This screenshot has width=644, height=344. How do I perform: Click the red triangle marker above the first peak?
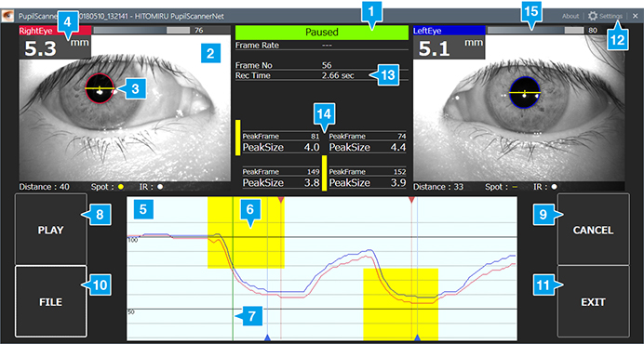pos(281,200)
